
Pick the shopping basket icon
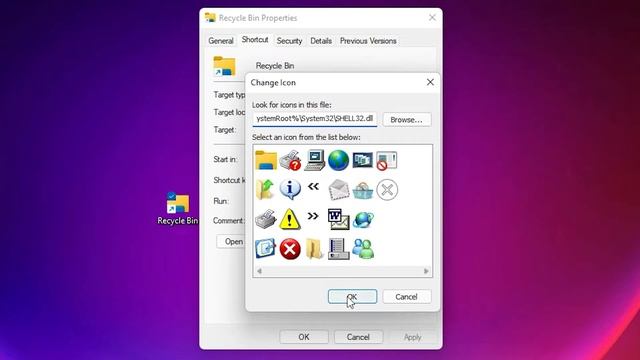click(x=363, y=190)
